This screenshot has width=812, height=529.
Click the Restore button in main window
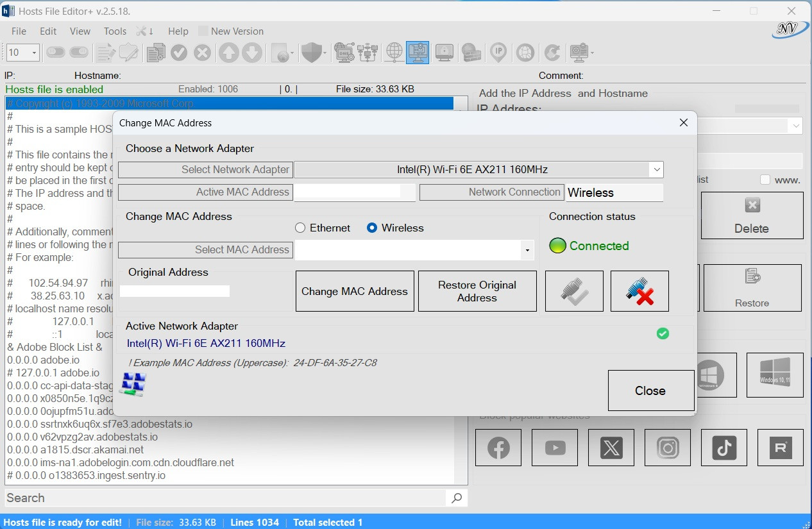752,288
